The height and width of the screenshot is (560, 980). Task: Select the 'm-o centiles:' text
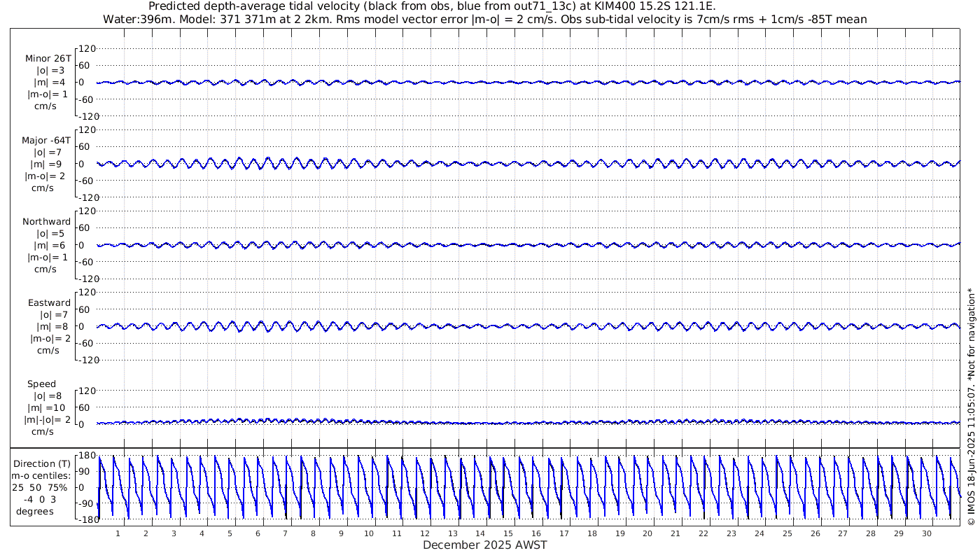pos(41,476)
